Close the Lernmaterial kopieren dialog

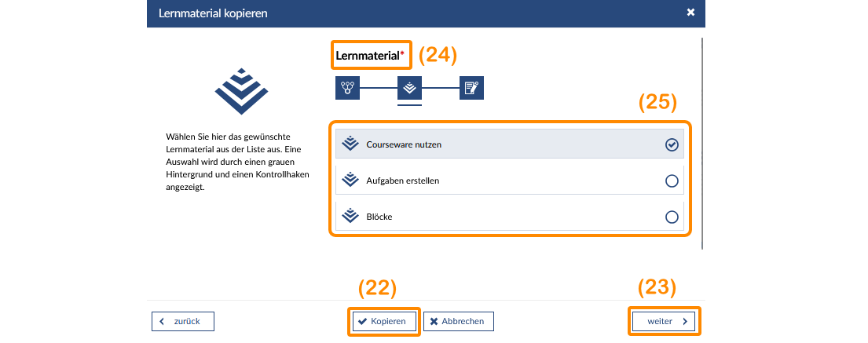tap(690, 13)
